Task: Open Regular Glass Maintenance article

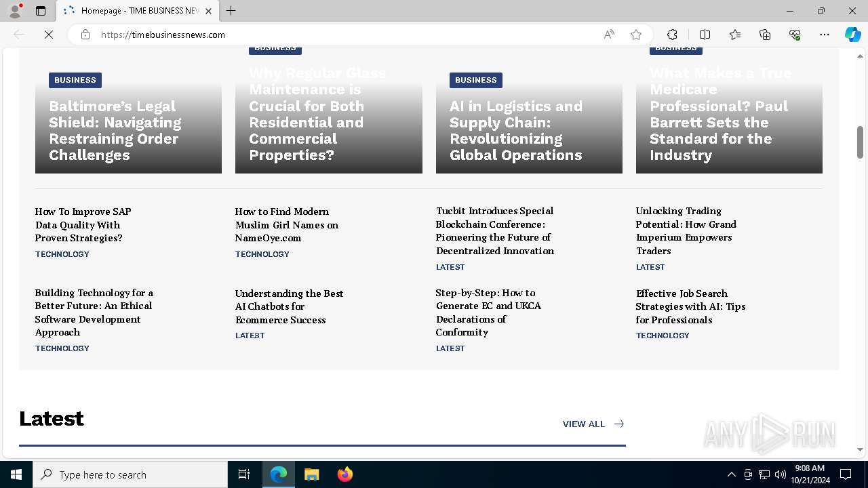Action: [x=317, y=114]
